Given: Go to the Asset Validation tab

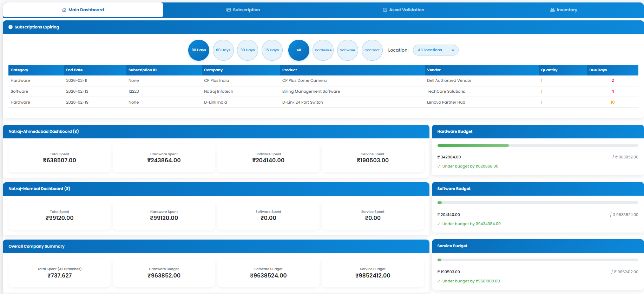Looking at the screenshot, I should tap(403, 10).
